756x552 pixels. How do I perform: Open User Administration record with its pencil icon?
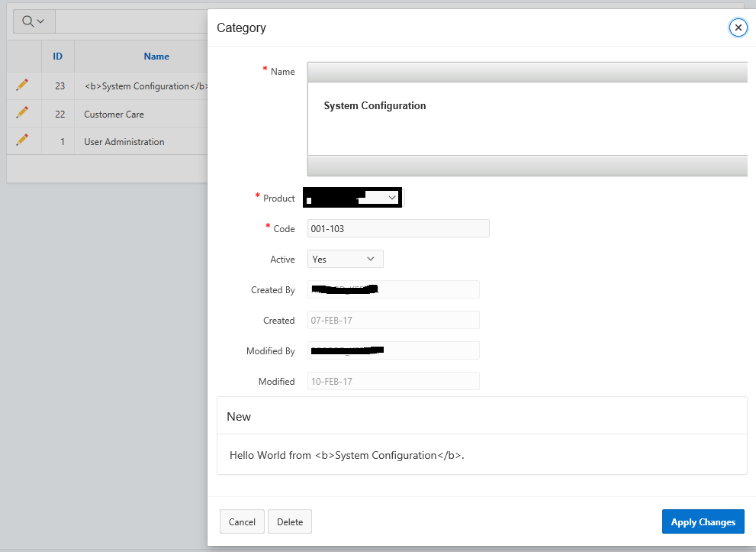(22, 140)
